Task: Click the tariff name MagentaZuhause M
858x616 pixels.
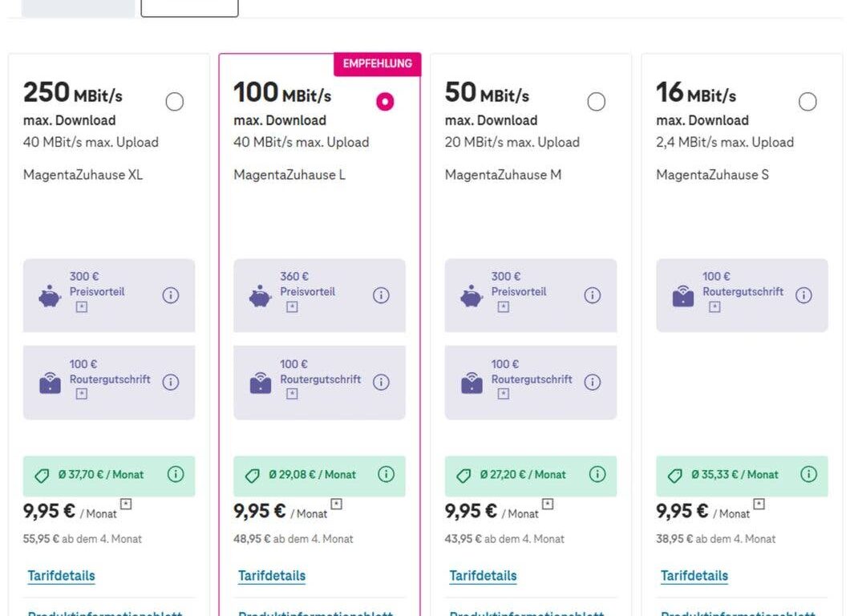Action: [x=503, y=175]
